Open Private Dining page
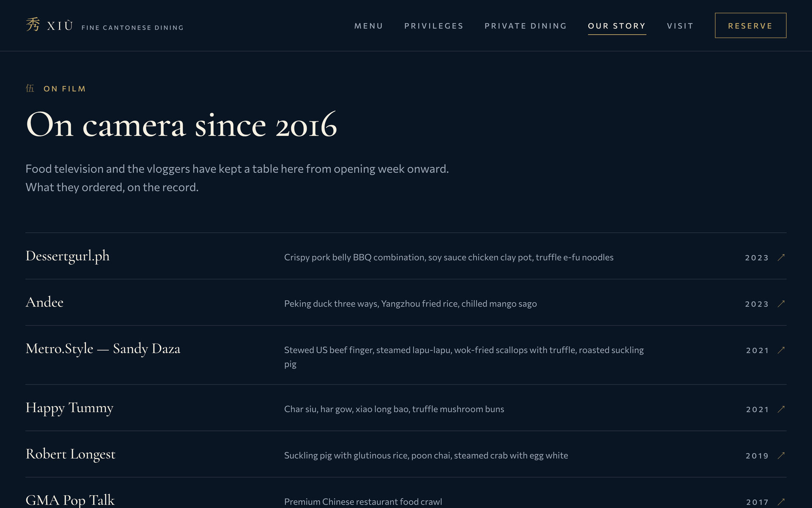Screen dimensions: 812x508 pos(525,26)
